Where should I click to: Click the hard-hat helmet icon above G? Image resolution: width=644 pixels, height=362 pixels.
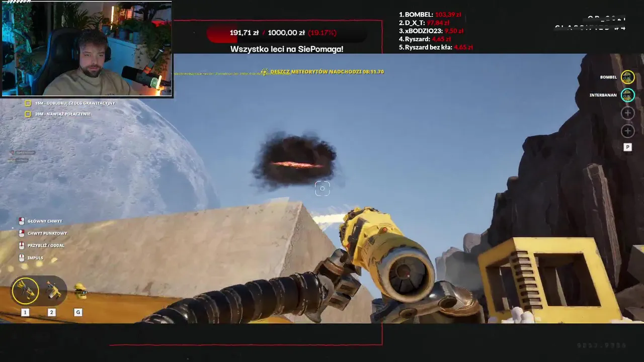click(80, 291)
